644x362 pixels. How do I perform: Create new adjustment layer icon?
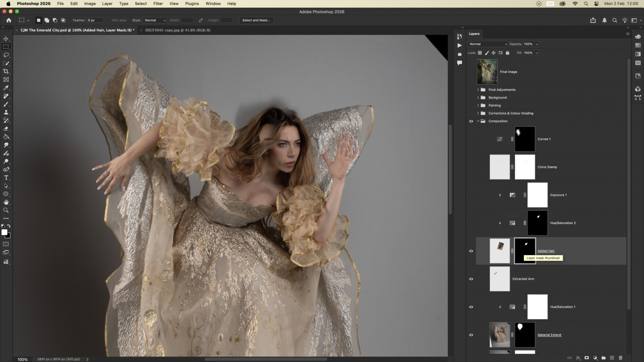595,358
